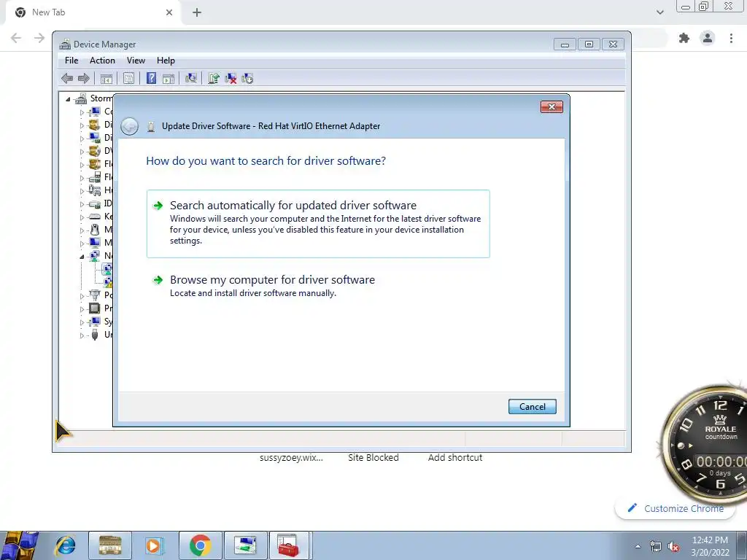747x560 pixels.
Task: Select the Monitors tree item icon
Action: tap(95, 242)
